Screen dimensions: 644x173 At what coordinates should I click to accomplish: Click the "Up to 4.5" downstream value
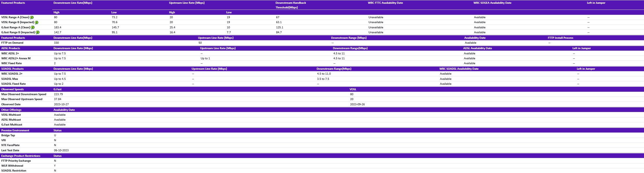pyautogui.click(x=60, y=79)
